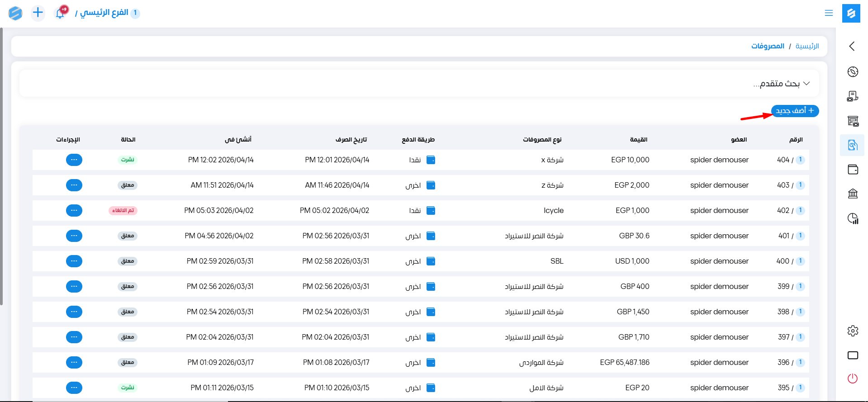The image size is (868, 402).
Task: Open actions menu for expense 402
Action: 74,211
